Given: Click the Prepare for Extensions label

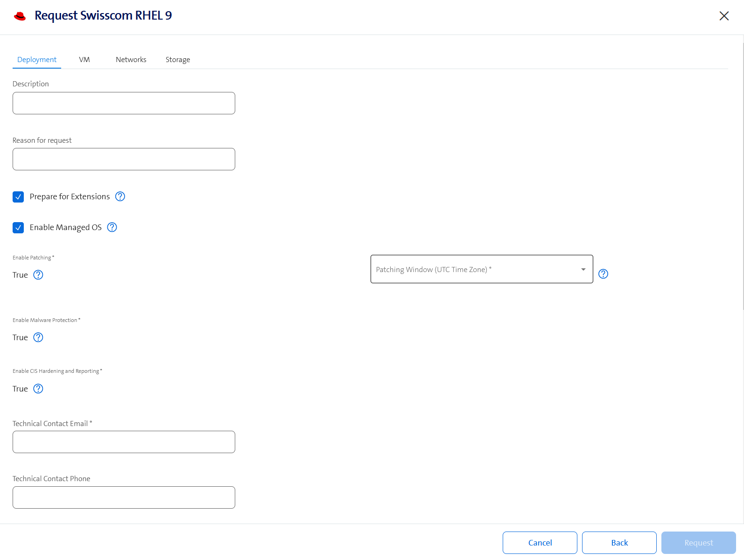Looking at the screenshot, I should pos(70,196).
